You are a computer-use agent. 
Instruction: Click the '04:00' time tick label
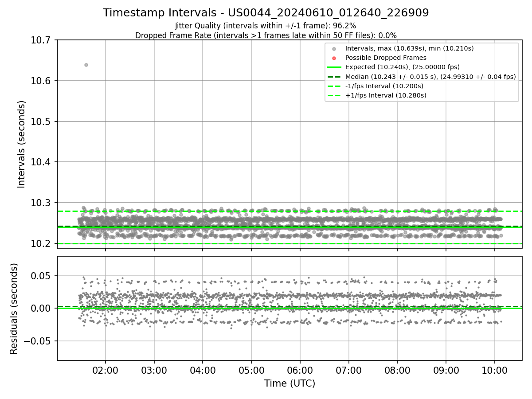pos(203,370)
